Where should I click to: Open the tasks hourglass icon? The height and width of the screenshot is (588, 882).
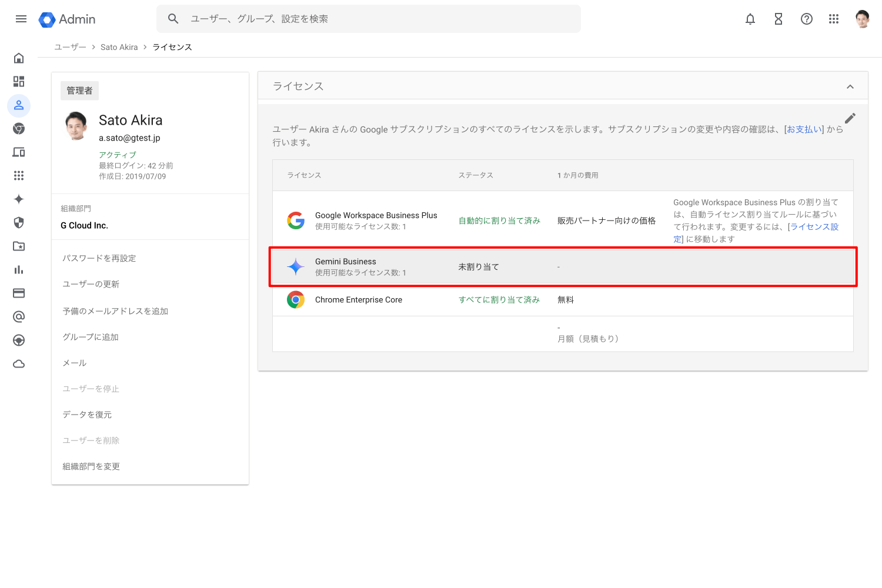coord(779,19)
